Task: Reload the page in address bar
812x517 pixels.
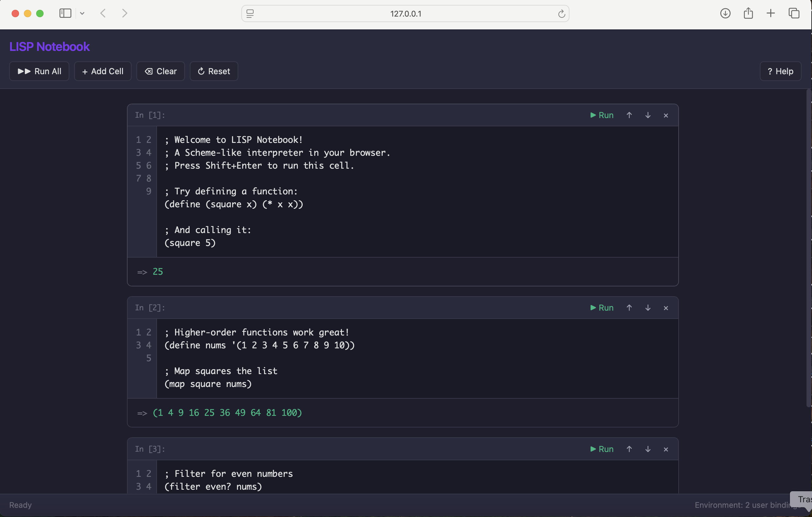Action: (x=561, y=14)
